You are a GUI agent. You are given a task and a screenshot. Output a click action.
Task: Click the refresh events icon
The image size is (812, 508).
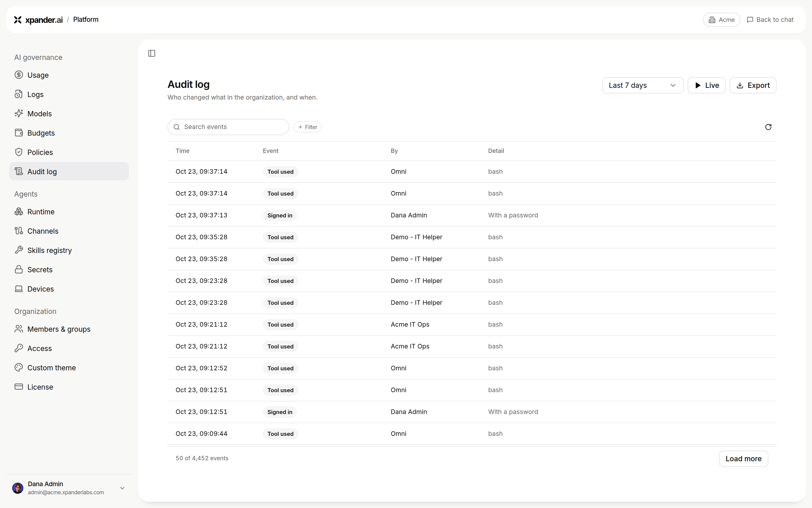(768, 127)
